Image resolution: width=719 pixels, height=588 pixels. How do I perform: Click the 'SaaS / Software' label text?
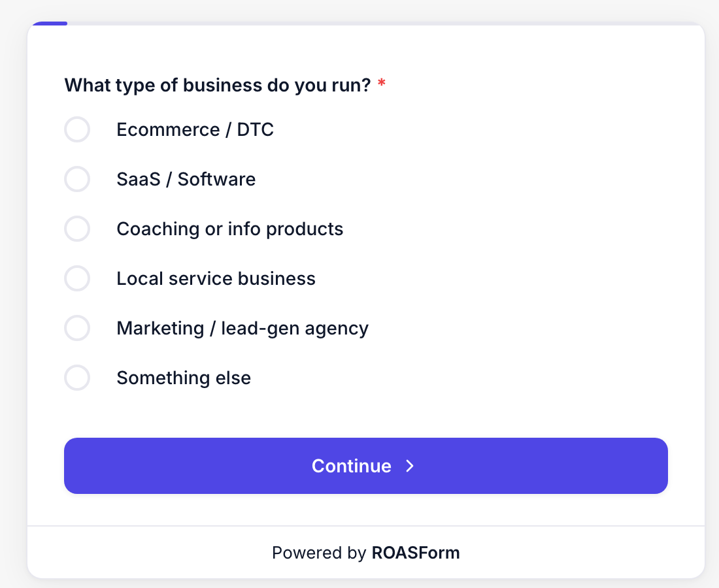pyautogui.click(x=186, y=179)
